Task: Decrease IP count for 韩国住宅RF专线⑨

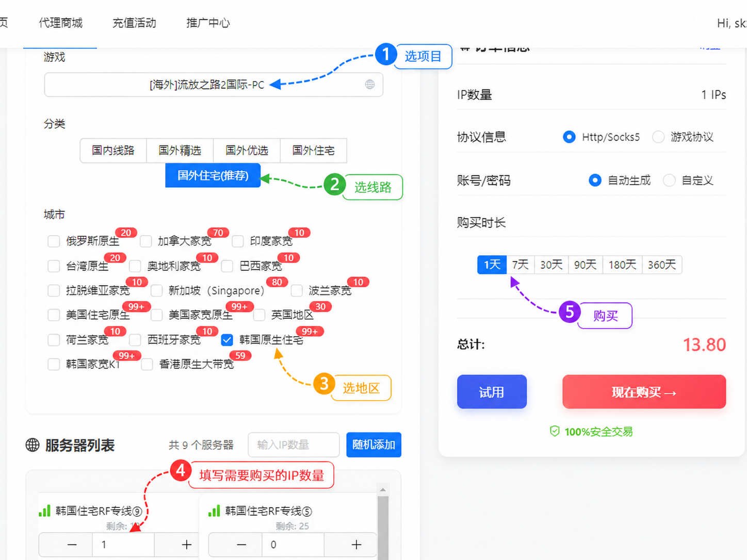Action: click(72, 545)
